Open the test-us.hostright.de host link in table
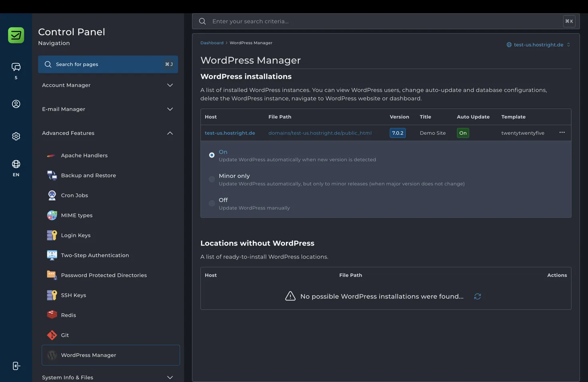This screenshot has height=382, width=588. [230, 133]
